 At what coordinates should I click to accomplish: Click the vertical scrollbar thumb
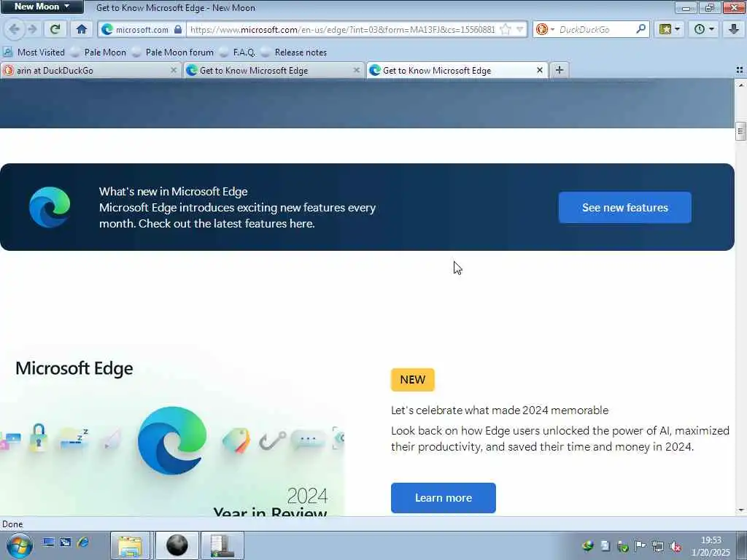740,131
